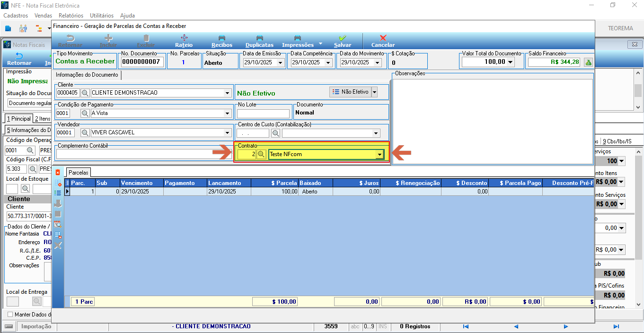Click the calendar search icon in left strip

[58, 224]
